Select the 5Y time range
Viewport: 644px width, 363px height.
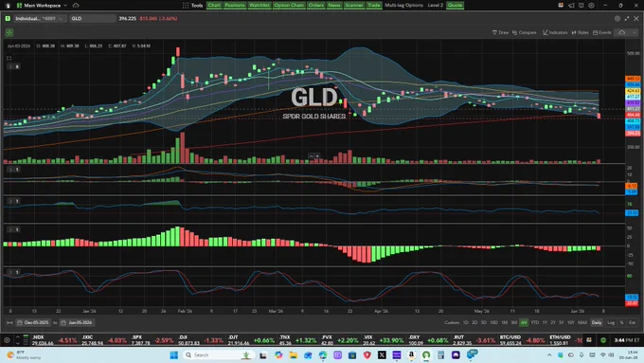[561, 322]
